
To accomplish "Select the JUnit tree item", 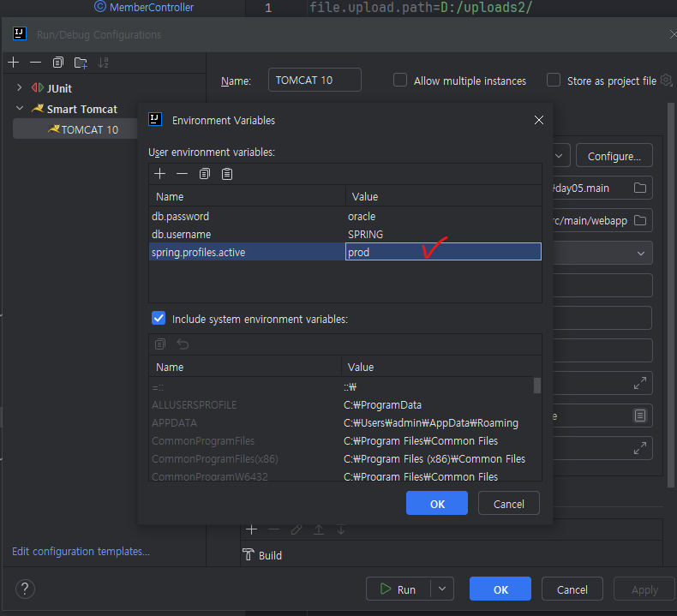I will tap(59, 88).
